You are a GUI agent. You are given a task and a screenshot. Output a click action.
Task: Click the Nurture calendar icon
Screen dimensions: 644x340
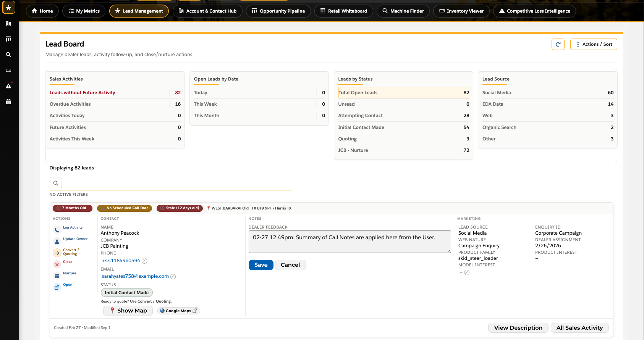tap(57, 276)
